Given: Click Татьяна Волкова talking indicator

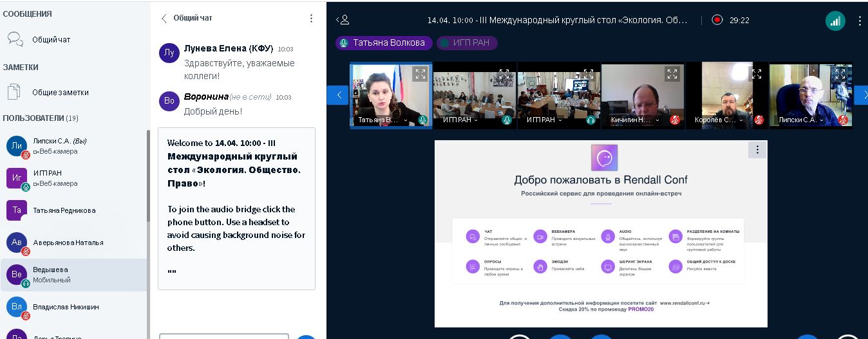Looking at the screenshot, I should (383, 42).
